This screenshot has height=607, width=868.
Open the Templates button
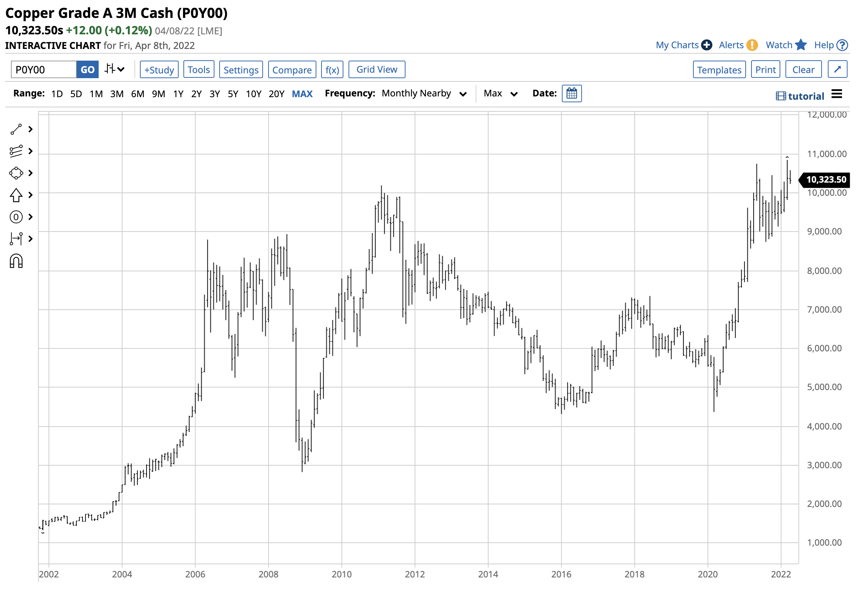(x=720, y=69)
